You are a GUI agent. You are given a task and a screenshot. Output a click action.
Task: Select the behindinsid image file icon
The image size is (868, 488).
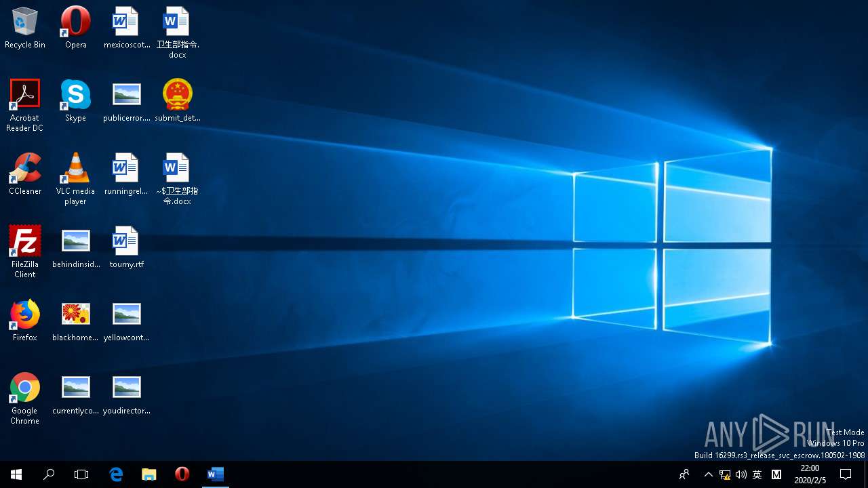[x=75, y=248]
